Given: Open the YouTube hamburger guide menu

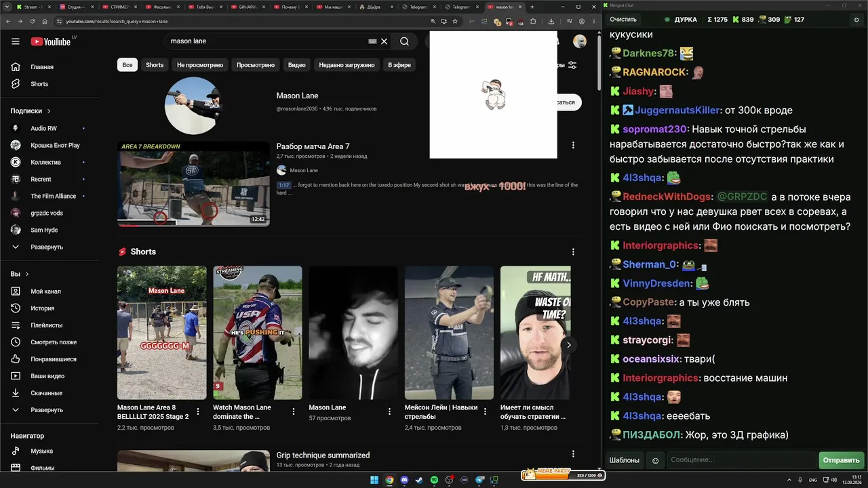Looking at the screenshot, I should 16,41.
